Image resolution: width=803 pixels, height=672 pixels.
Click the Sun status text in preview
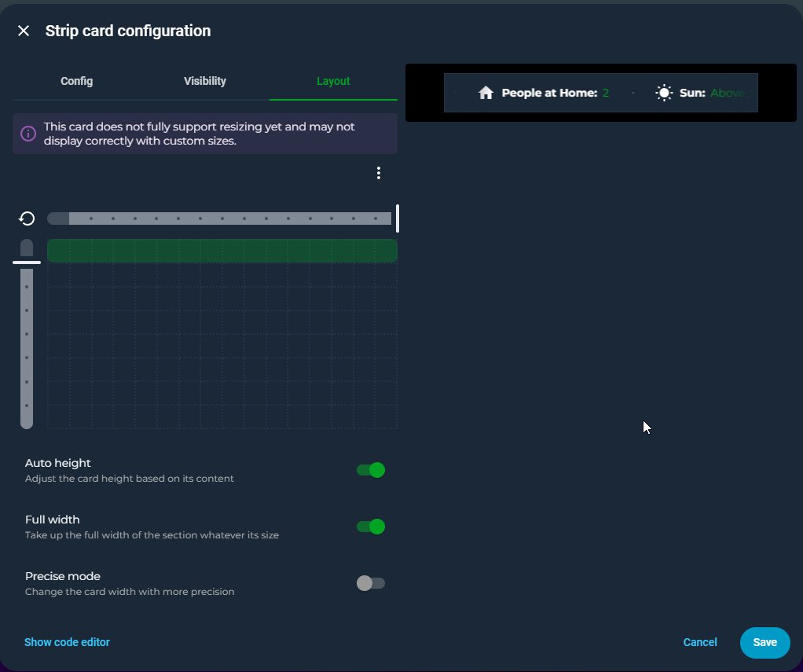tap(727, 93)
